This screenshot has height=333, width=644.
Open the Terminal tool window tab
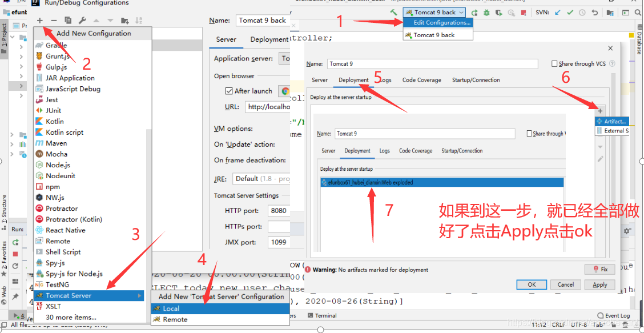[x=323, y=316]
